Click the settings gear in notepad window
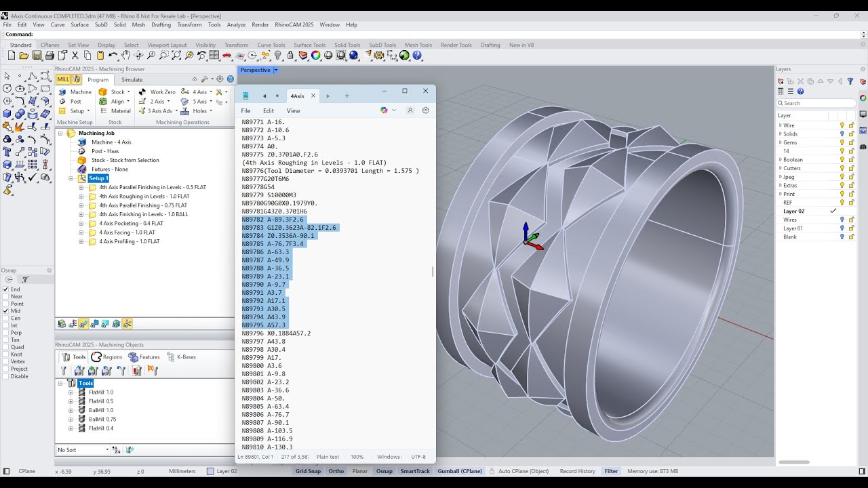 coord(425,110)
